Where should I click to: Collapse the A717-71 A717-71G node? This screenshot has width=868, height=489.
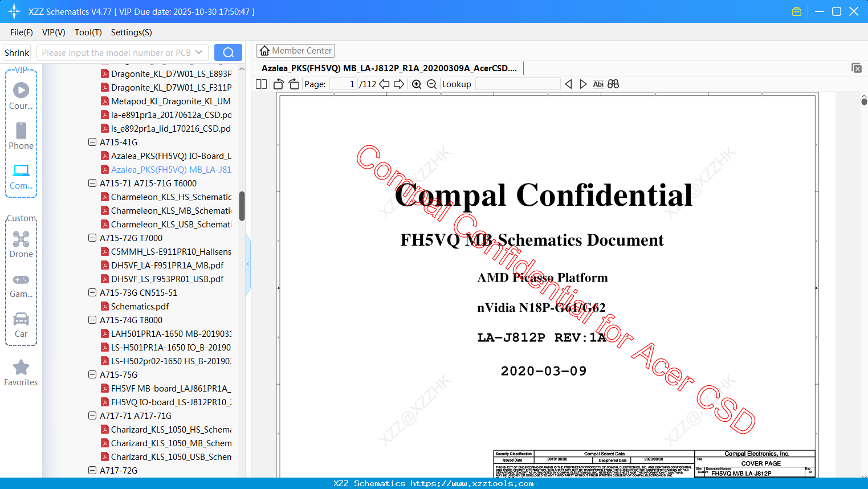[x=92, y=415]
